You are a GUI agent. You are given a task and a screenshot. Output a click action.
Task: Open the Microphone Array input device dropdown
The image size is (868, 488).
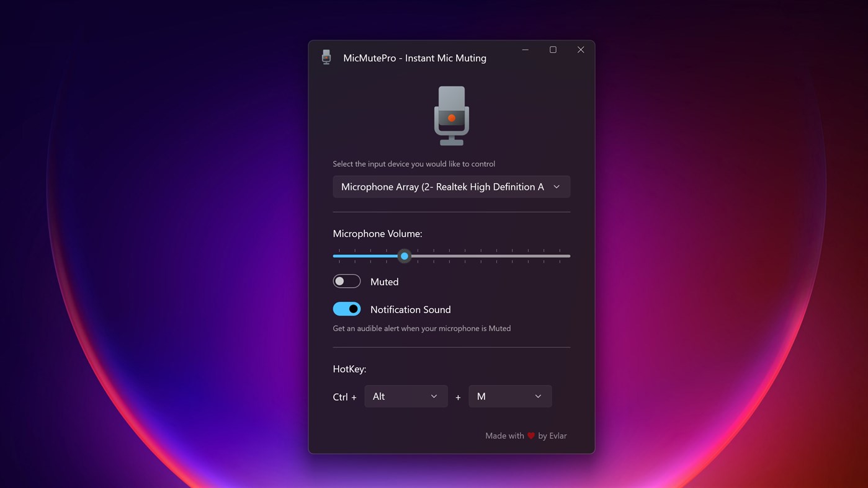(x=451, y=186)
